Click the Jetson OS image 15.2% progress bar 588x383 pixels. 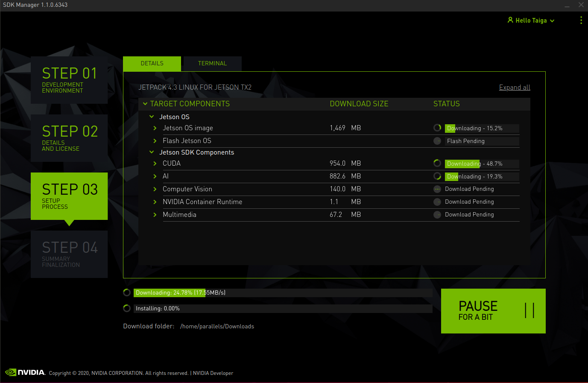[x=482, y=128]
